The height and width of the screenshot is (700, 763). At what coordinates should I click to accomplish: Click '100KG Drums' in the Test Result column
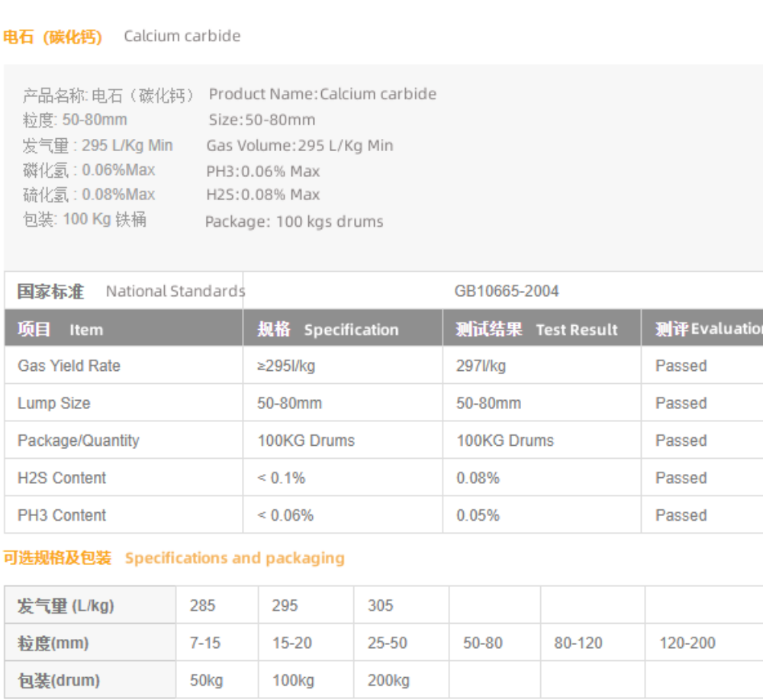pyautogui.click(x=505, y=440)
